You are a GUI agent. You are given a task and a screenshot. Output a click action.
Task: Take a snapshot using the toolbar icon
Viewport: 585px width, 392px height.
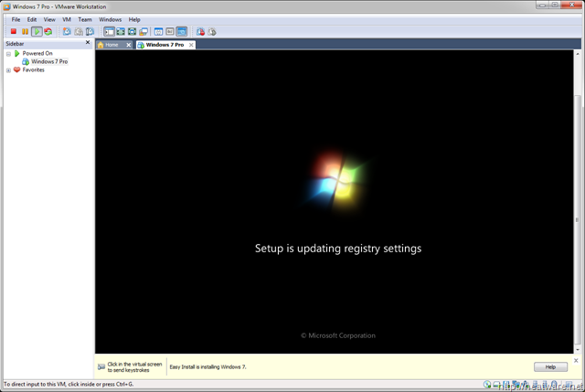67,32
